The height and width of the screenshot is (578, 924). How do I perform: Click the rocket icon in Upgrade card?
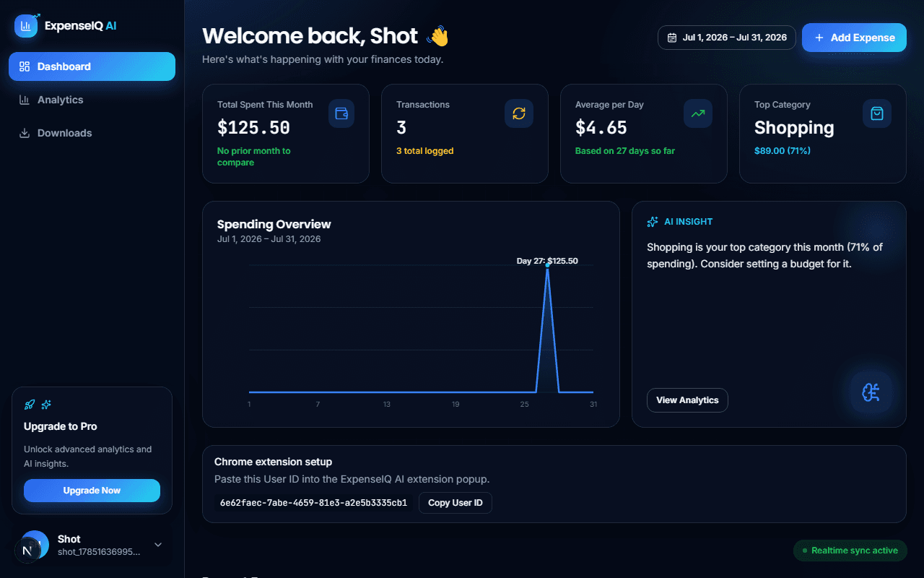(x=30, y=405)
